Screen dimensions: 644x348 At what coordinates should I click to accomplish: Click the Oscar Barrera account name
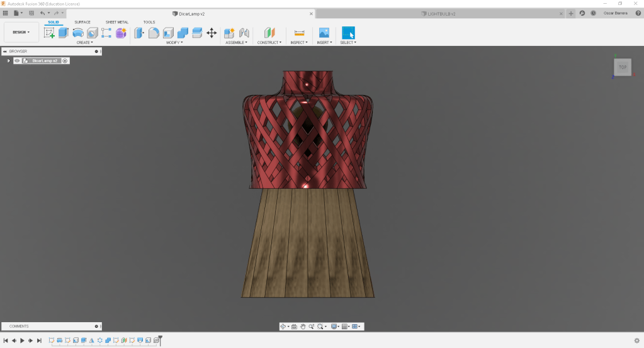point(616,13)
